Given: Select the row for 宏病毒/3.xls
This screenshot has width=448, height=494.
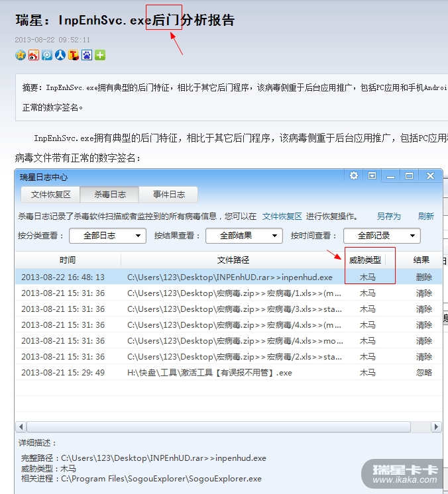Looking at the screenshot, I should tap(229, 309).
